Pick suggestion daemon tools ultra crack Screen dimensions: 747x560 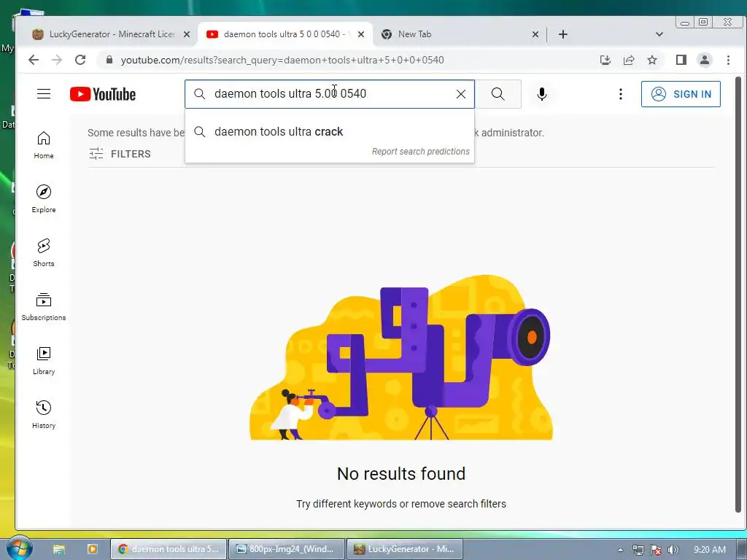pos(329,132)
